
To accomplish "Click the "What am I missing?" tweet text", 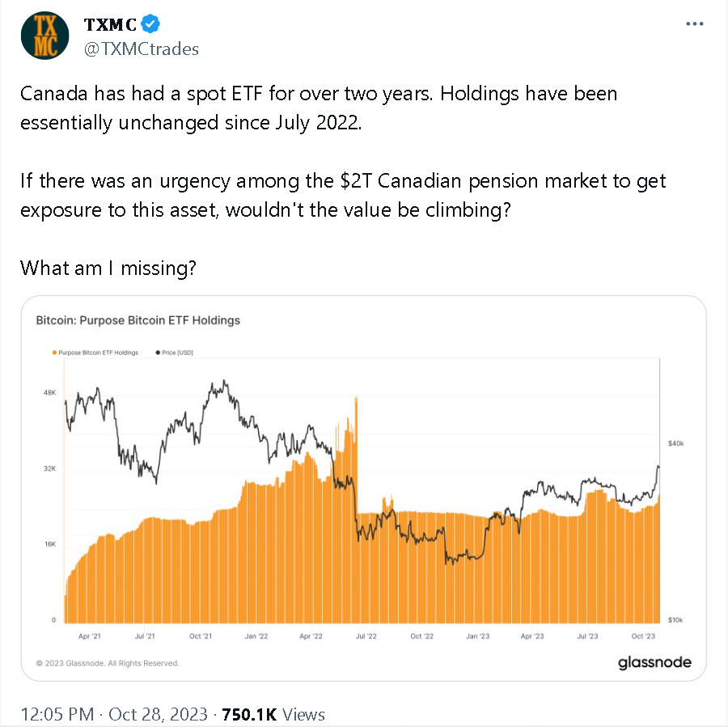I will [x=108, y=268].
